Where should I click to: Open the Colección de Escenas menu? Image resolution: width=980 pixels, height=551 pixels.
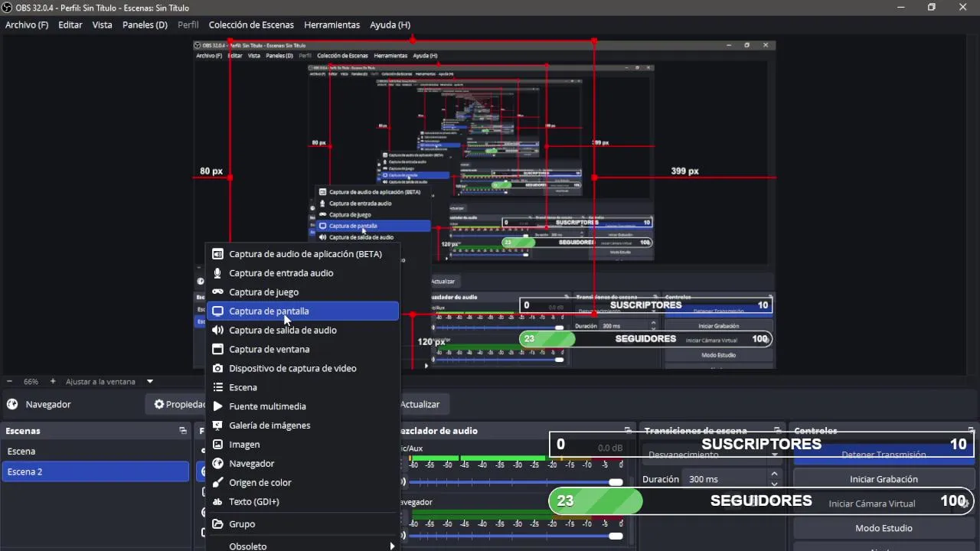251,24
